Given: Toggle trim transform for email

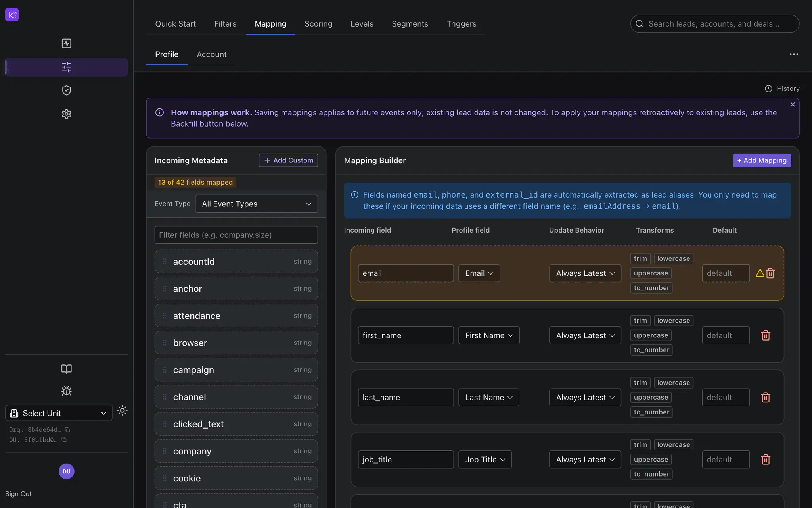Looking at the screenshot, I should pos(640,258).
